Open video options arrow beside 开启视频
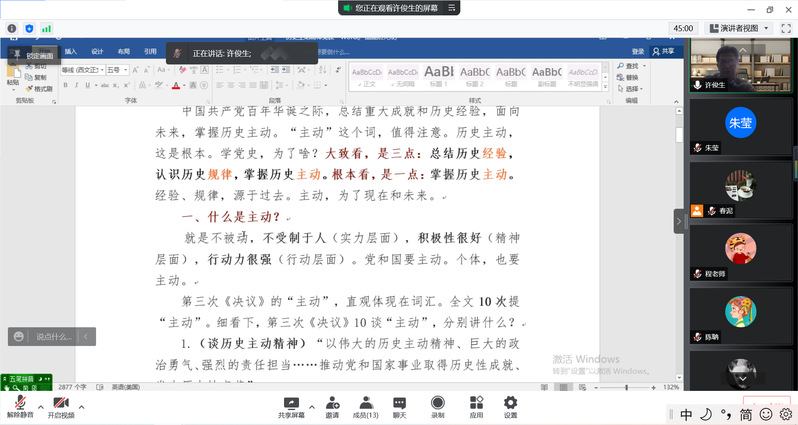Viewport: 798px width, 425px height. 81,406
